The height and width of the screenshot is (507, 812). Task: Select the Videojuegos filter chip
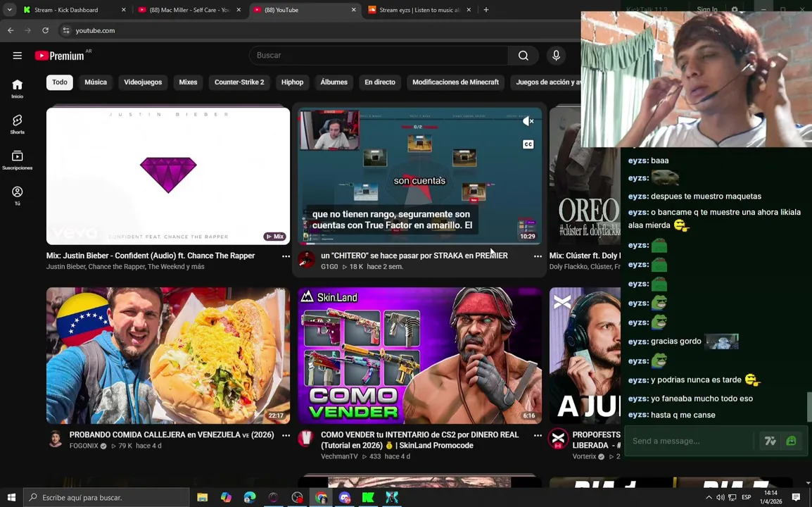tap(143, 82)
